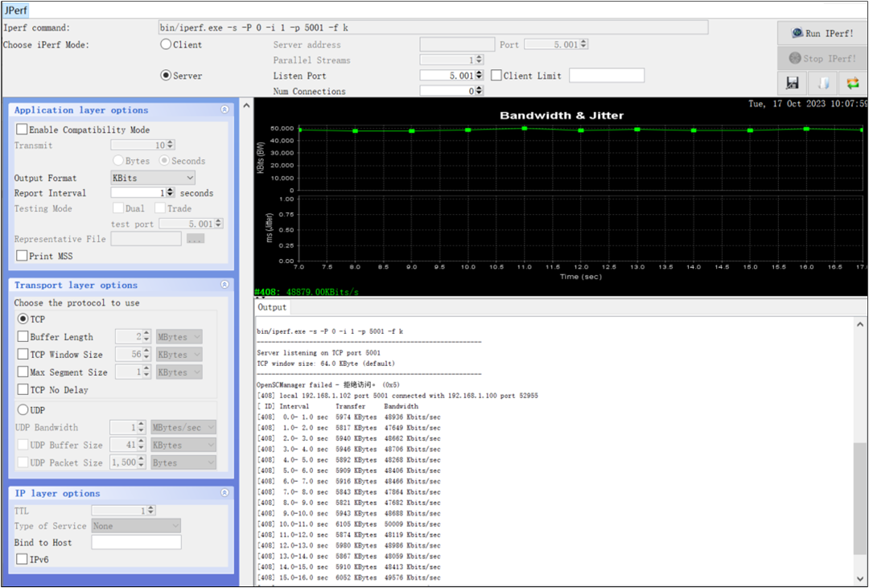Image resolution: width=869 pixels, height=588 pixels.
Task: Click the save output icon
Action: tap(792, 82)
